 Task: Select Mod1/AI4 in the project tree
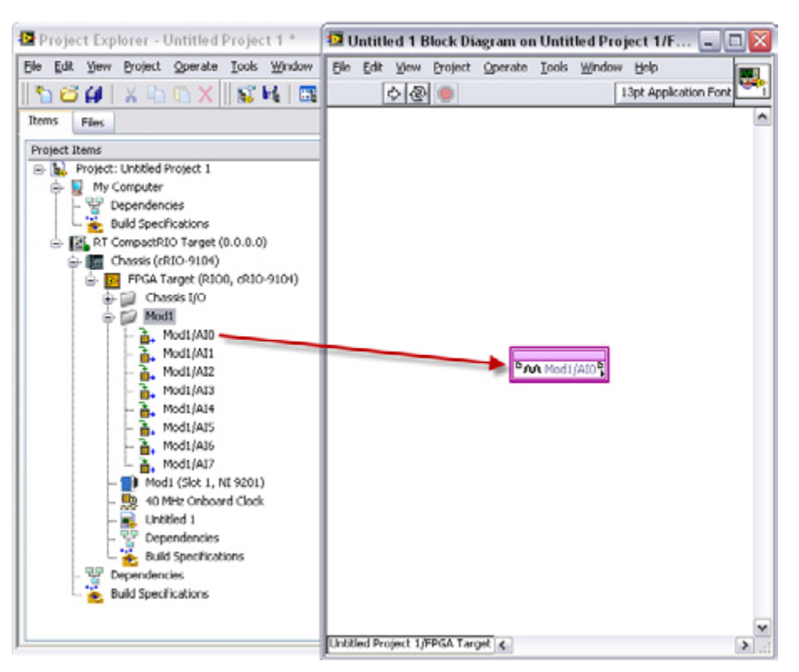[x=188, y=409]
